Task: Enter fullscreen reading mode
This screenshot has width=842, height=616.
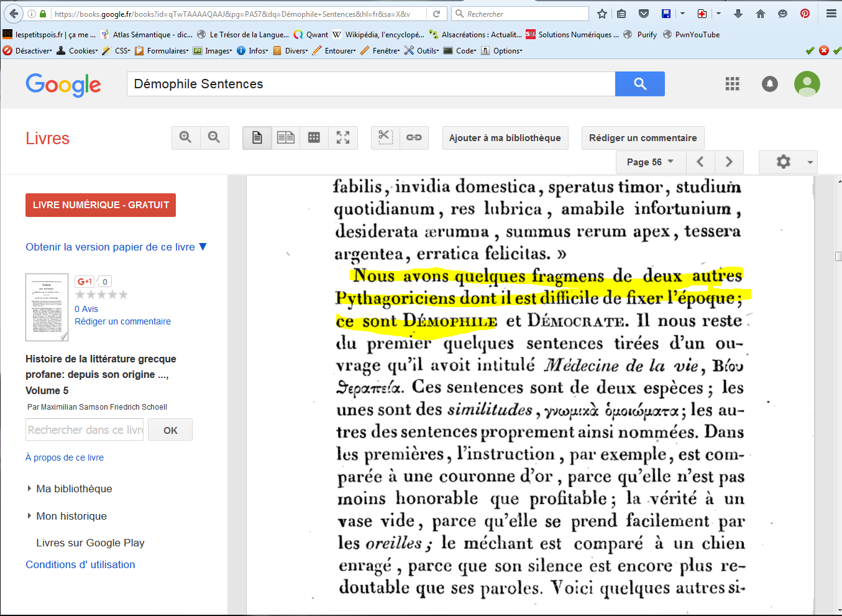Action: 343,137
